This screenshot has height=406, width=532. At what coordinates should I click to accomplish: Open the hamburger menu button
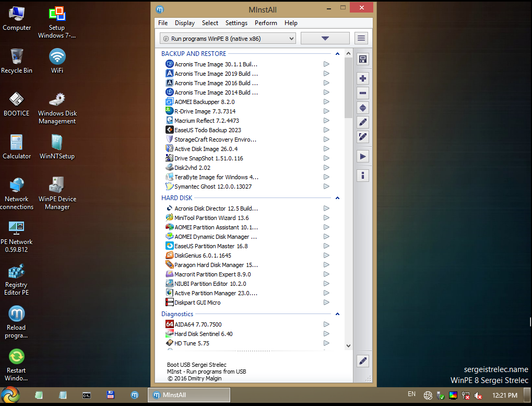(x=361, y=38)
